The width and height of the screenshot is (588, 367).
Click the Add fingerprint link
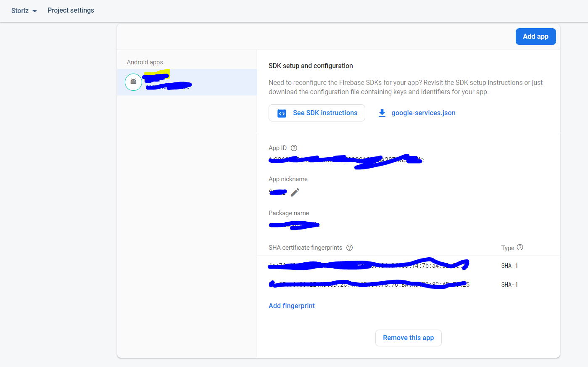[x=291, y=306]
